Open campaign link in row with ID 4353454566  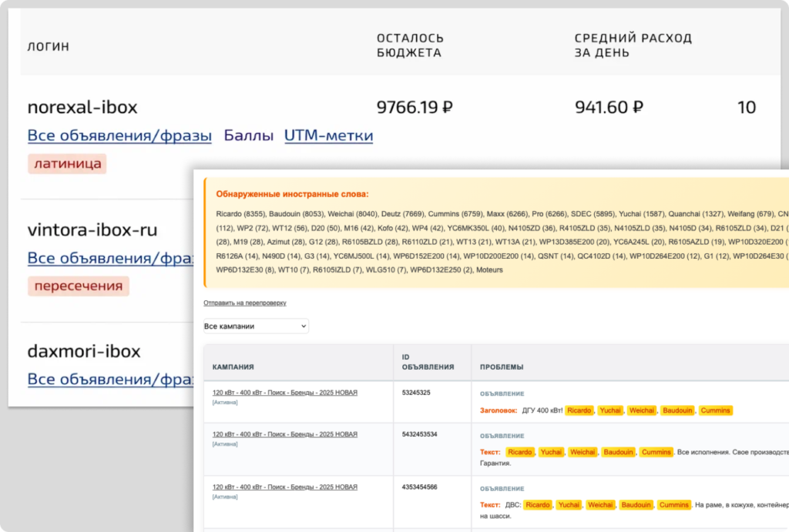[284, 487]
